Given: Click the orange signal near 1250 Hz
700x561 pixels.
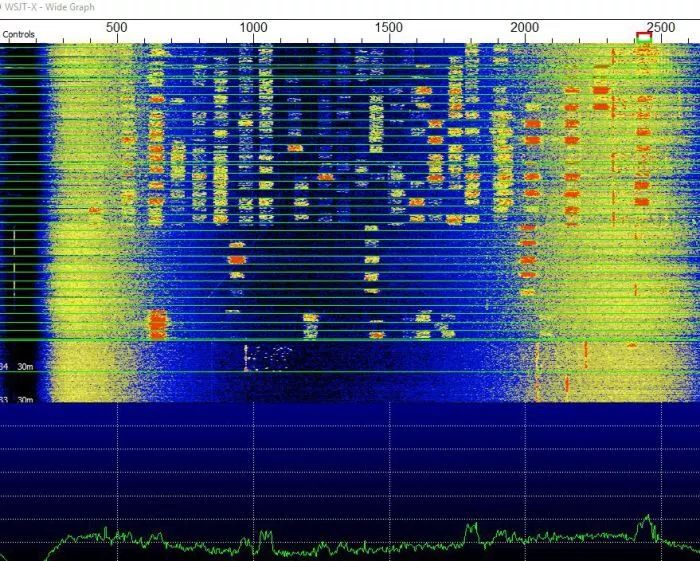Looking at the screenshot, I should (x=325, y=177).
